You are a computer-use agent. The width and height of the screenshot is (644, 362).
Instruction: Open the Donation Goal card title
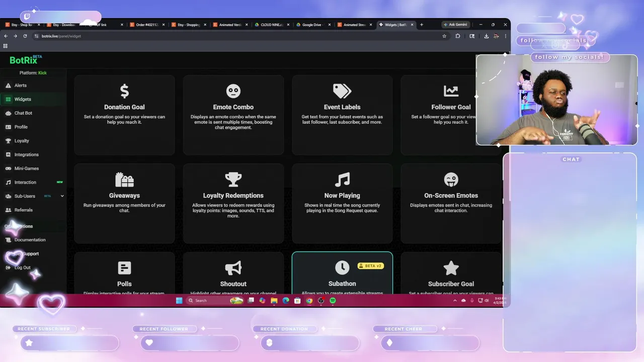(124, 107)
